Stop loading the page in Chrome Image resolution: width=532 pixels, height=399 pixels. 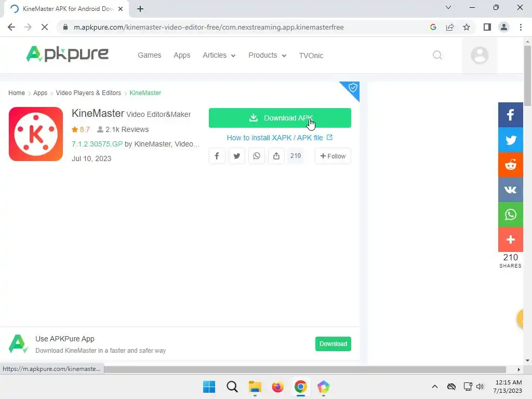(45, 27)
